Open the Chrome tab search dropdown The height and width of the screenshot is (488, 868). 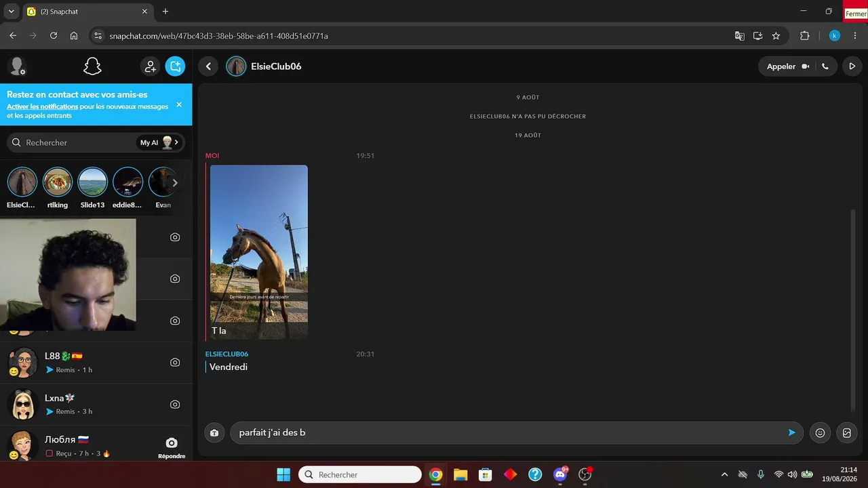click(x=12, y=12)
